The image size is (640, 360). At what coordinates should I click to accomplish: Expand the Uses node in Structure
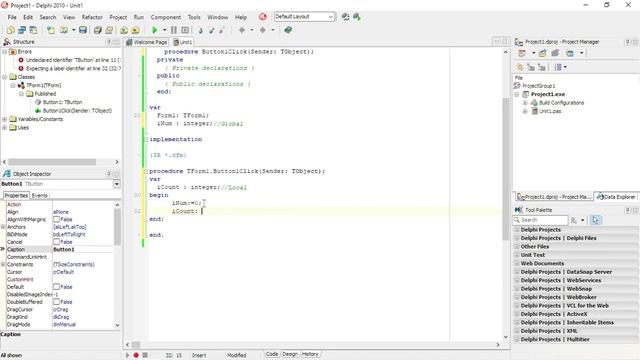click(5, 128)
